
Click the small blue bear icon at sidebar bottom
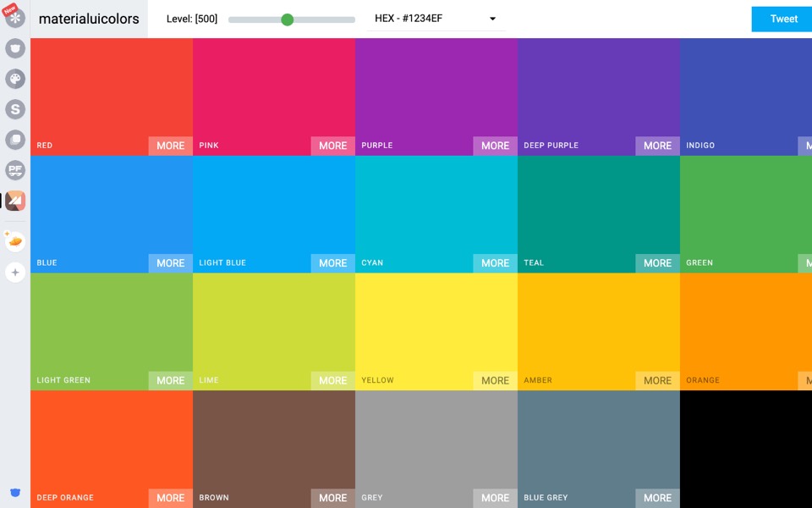[15, 493]
